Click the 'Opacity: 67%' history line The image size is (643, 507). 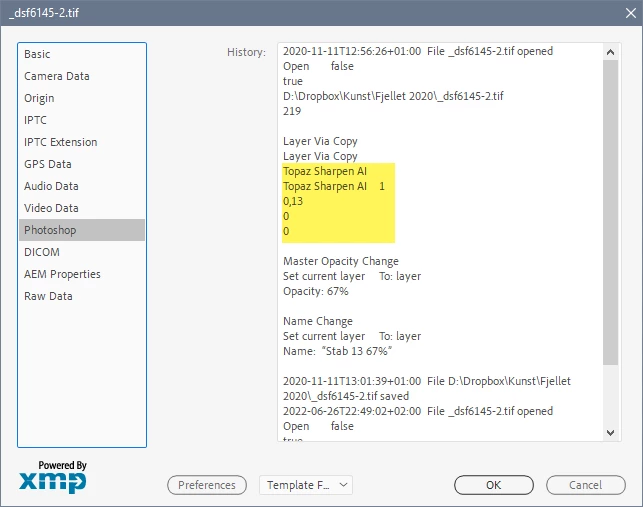pos(316,291)
